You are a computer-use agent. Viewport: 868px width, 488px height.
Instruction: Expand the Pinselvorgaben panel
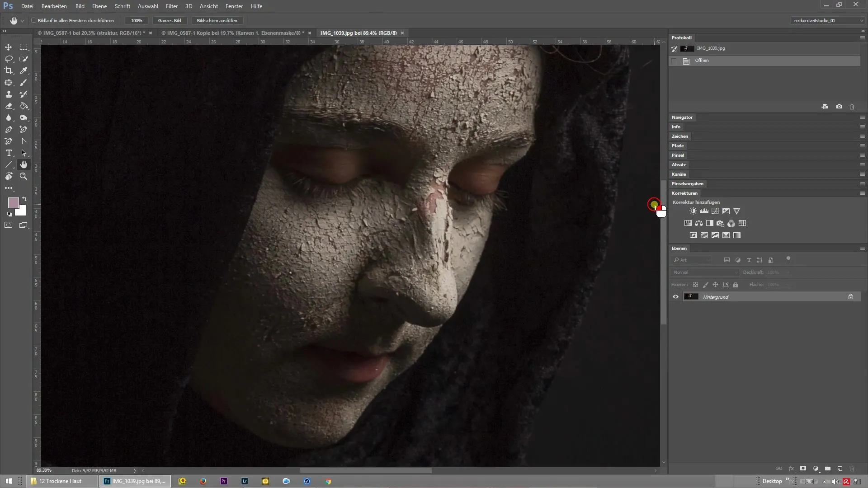tap(687, 184)
